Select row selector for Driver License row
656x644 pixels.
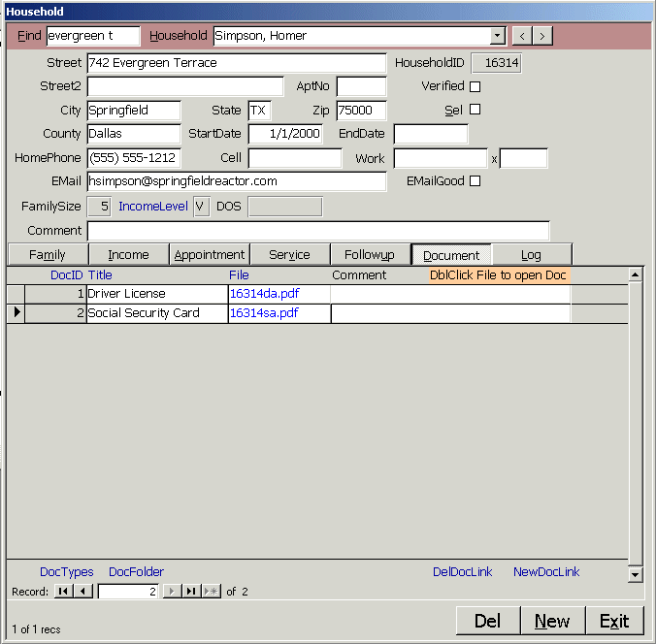point(16,294)
